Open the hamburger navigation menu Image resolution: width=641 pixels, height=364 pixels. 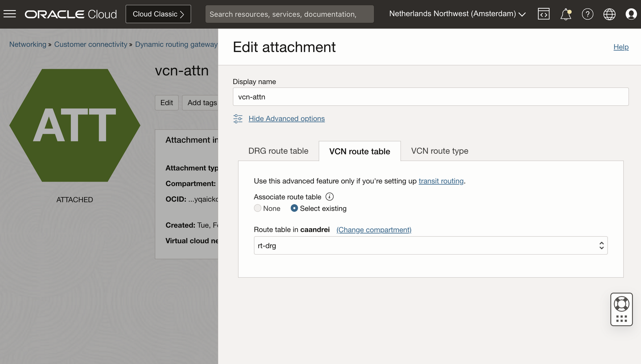(x=10, y=14)
